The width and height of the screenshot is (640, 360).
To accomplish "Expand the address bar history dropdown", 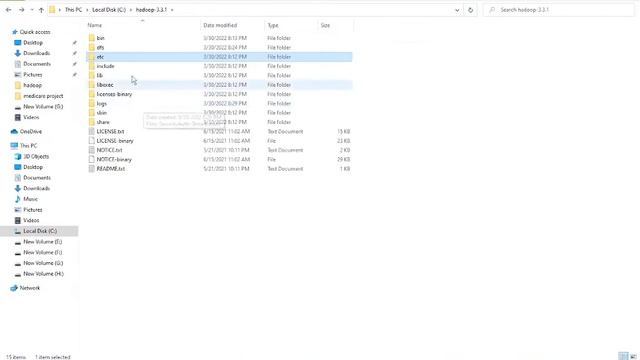I will [x=457, y=10].
